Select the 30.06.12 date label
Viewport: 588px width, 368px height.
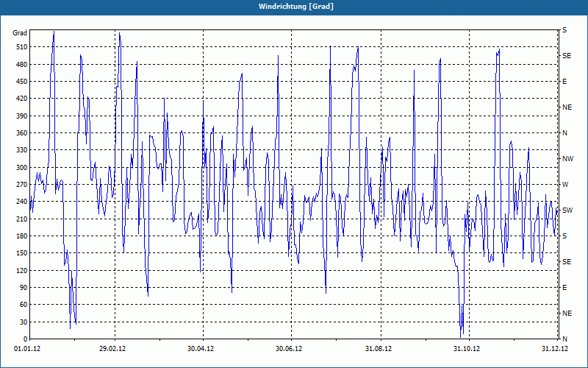tap(289, 349)
